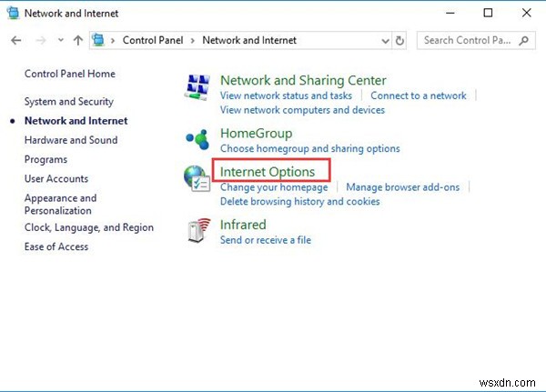Click the forward navigation arrow
Screen dimensions: 546x392
click(41, 40)
